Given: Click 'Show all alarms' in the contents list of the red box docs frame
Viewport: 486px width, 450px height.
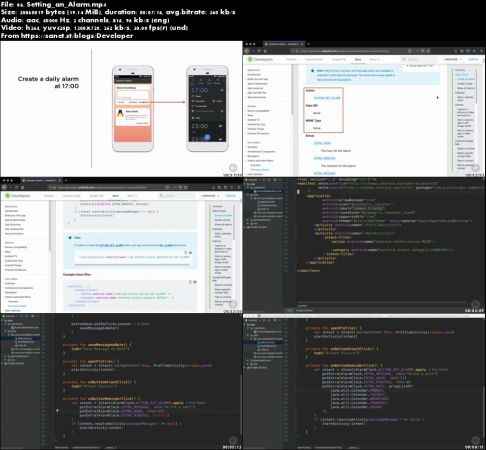Looking at the screenshot, I should tap(466, 88).
